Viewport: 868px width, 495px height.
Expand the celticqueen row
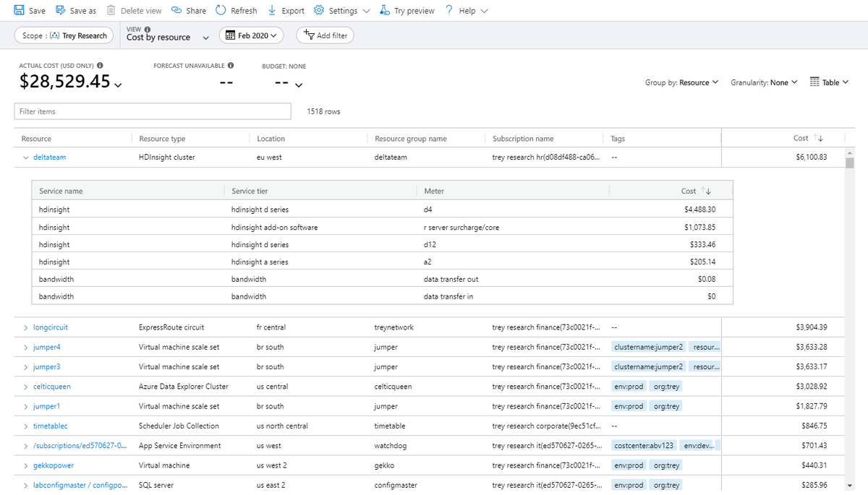click(26, 387)
